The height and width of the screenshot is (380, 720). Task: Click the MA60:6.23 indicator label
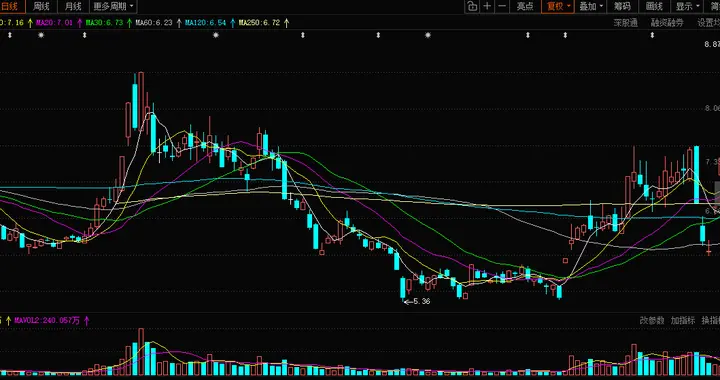point(154,22)
